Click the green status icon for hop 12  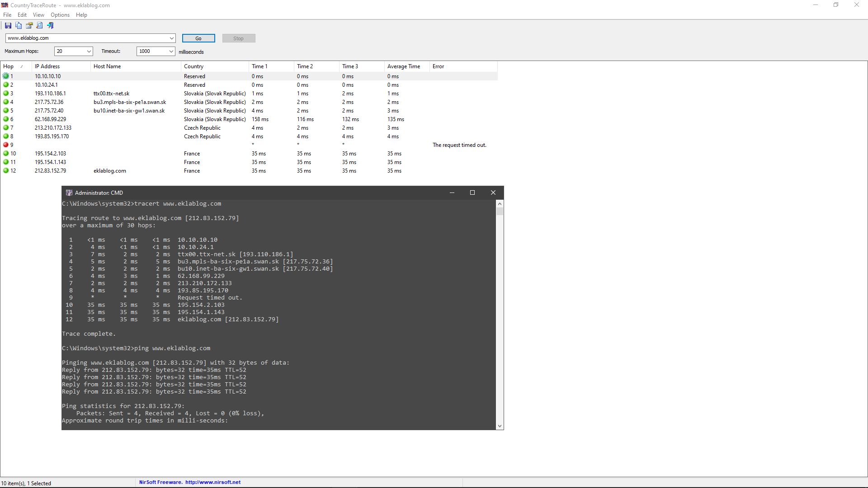[x=6, y=171]
